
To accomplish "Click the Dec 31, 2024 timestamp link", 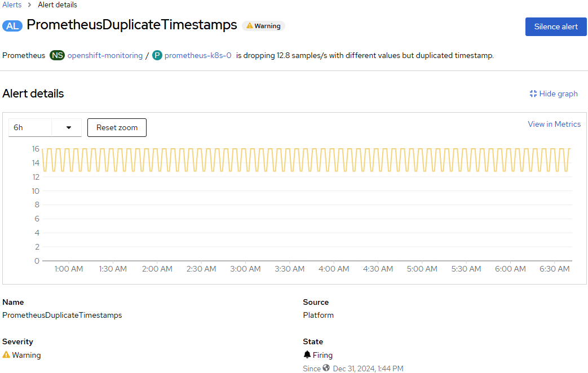I will (x=368, y=368).
